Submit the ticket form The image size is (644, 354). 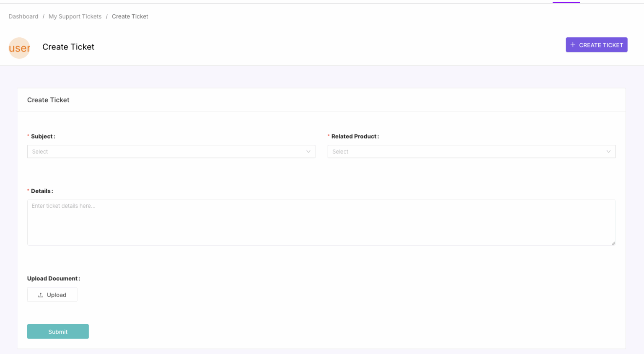58,331
